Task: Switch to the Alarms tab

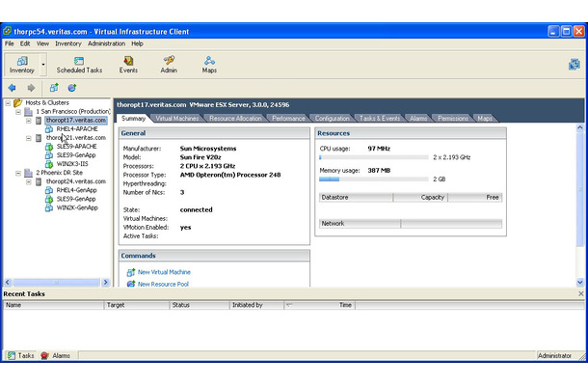Action: (418, 119)
